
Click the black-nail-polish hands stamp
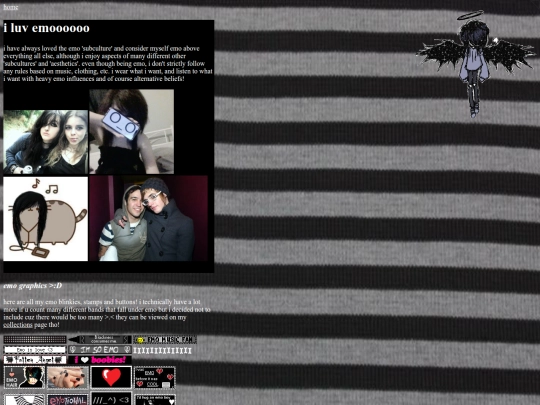(68, 377)
